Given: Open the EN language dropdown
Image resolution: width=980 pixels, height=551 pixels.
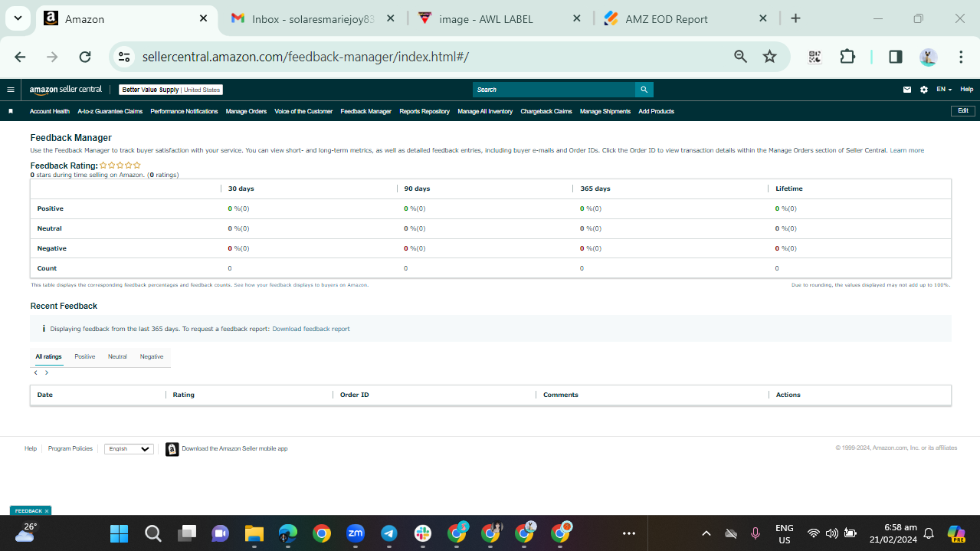Looking at the screenshot, I should point(944,90).
